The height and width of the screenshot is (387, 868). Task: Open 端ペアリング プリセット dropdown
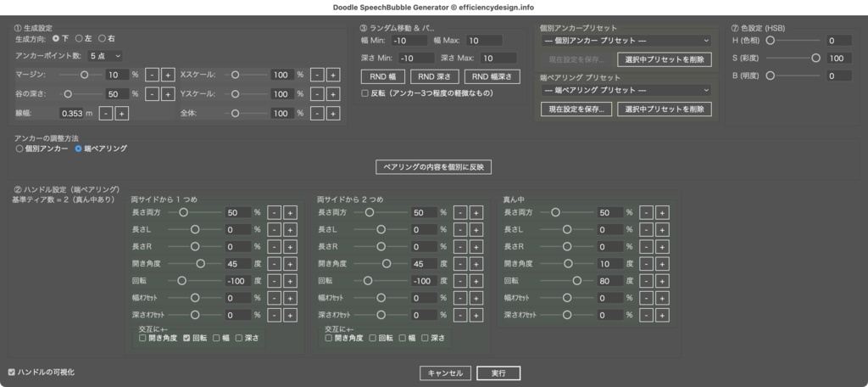click(626, 90)
